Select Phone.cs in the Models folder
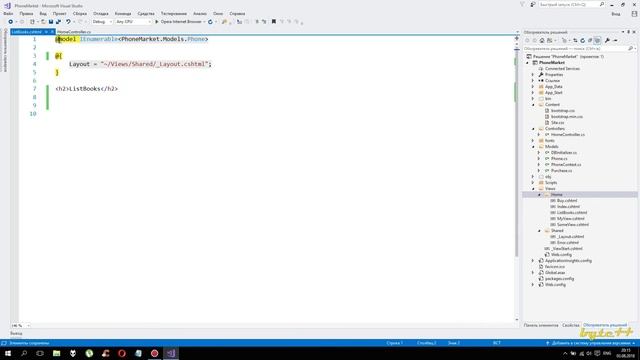The image size is (640, 360). 559,158
